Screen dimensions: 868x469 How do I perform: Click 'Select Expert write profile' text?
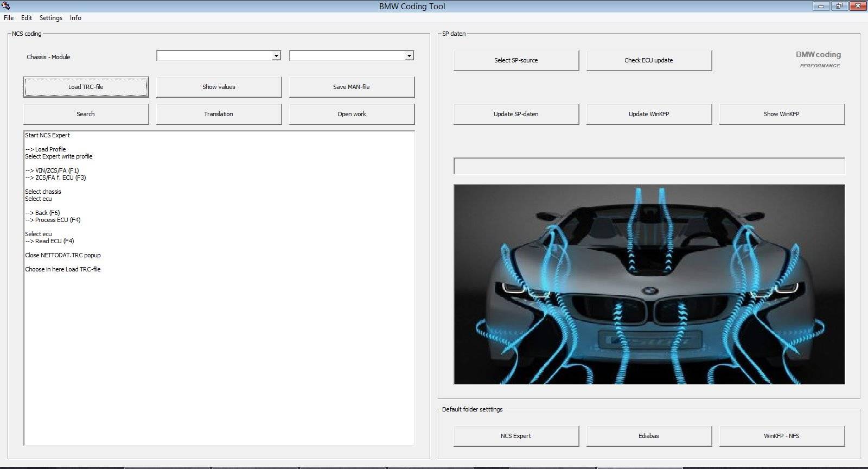pos(59,156)
